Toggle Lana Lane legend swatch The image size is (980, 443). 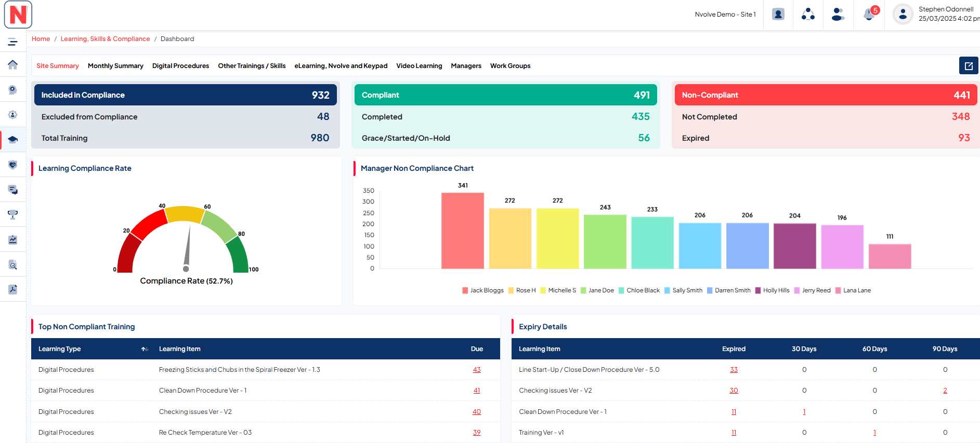pyautogui.click(x=838, y=290)
